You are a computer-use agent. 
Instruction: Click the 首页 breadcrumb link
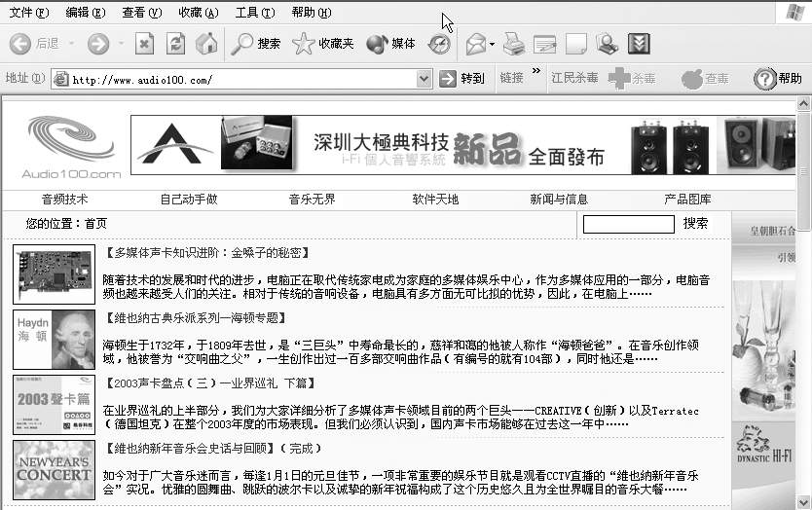point(95,224)
